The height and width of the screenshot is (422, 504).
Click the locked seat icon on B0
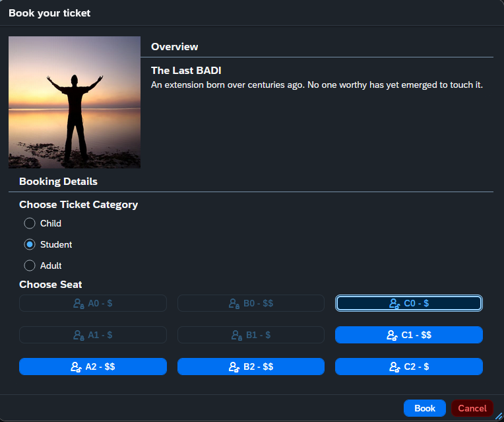pyautogui.click(x=234, y=304)
